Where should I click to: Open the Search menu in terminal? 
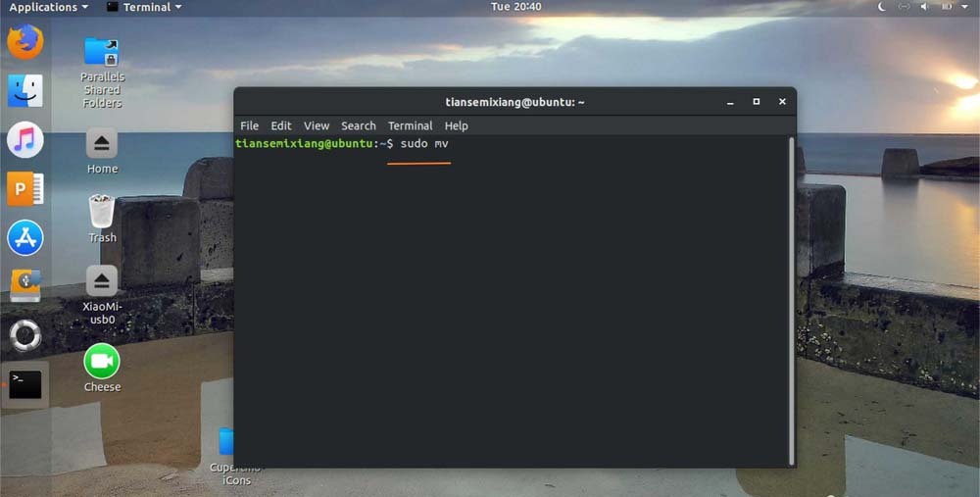358,125
